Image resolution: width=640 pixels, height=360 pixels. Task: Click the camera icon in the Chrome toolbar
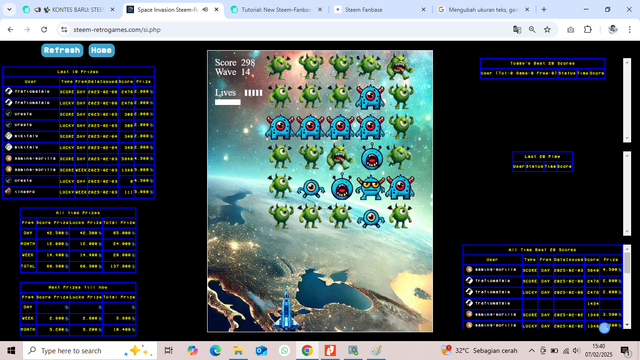pos(571,29)
